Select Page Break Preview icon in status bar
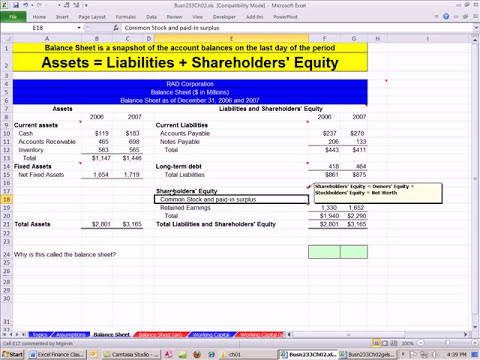480x360 pixels. (394, 343)
